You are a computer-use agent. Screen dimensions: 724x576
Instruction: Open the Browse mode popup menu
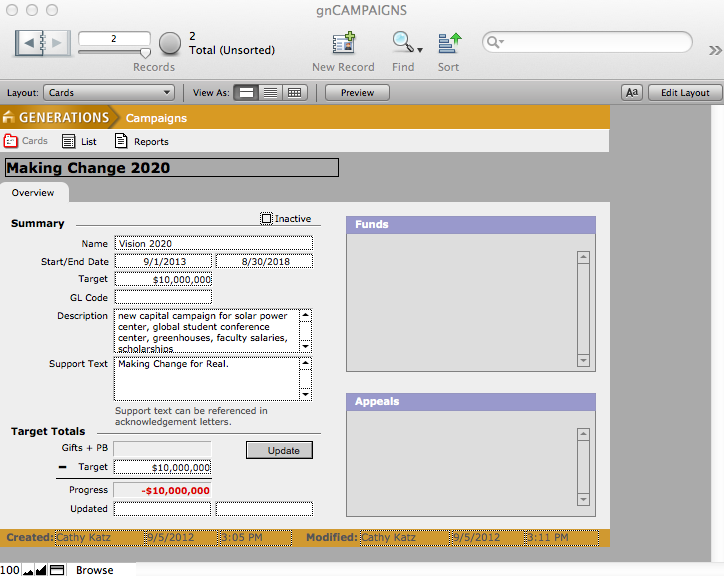[x=95, y=570]
